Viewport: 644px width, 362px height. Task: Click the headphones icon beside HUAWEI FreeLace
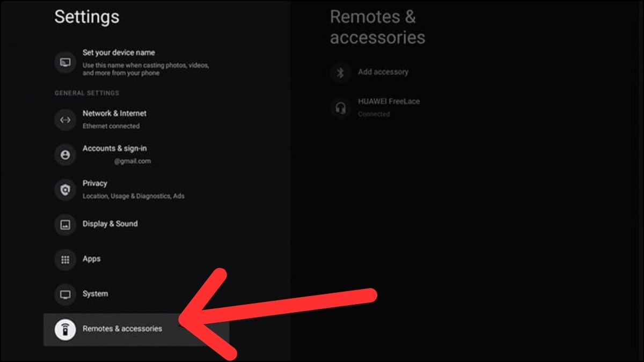click(x=341, y=107)
